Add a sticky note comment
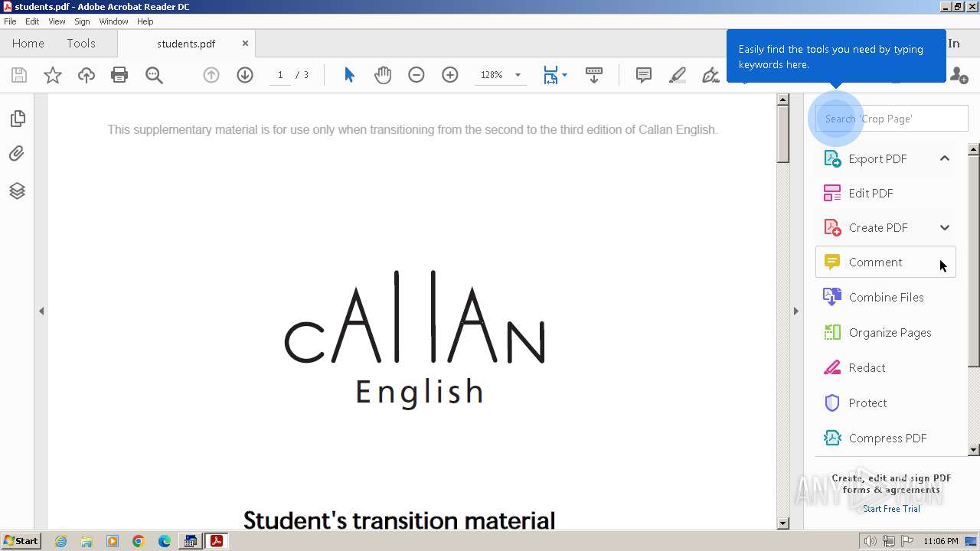The height and width of the screenshot is (551, 980). [644, 75]
